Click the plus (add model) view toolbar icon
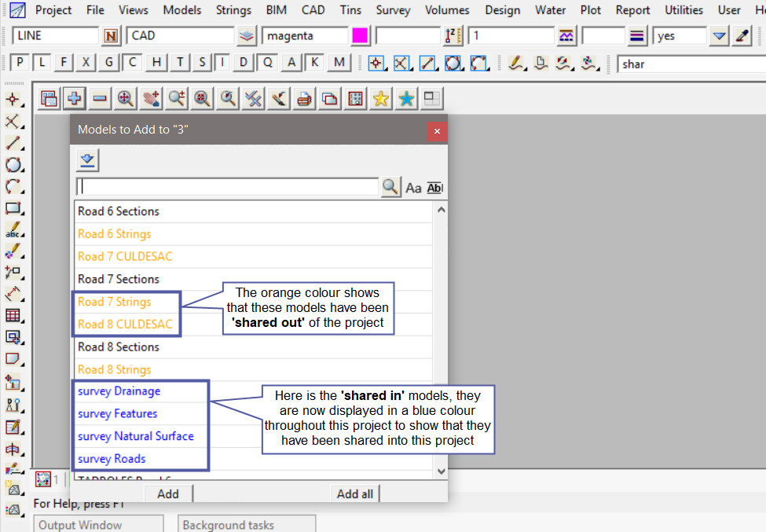This screenshot has width=766, height=532. point(75,98)
